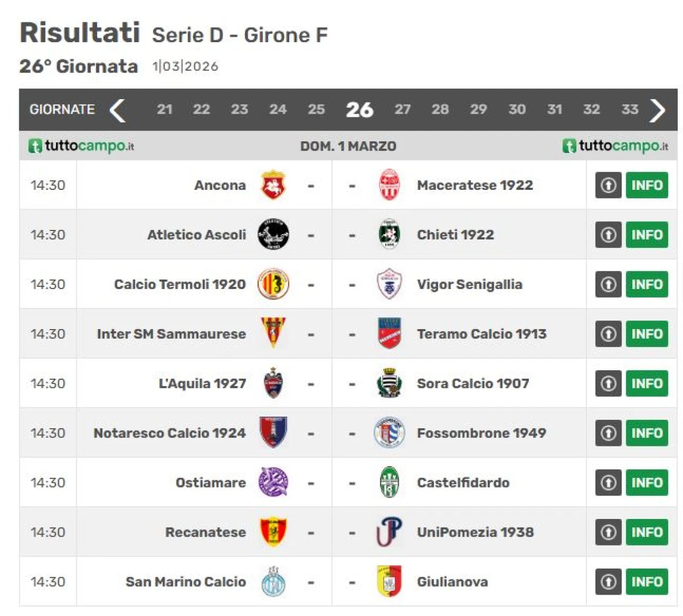Click the UniPomezia 1938 logo
The image size is (683, 616).
click(389, 532)
